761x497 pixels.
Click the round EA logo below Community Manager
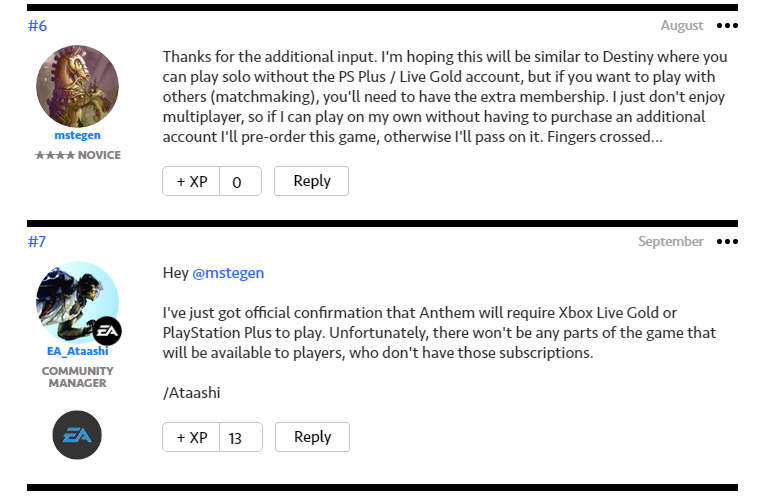[77, 435]
